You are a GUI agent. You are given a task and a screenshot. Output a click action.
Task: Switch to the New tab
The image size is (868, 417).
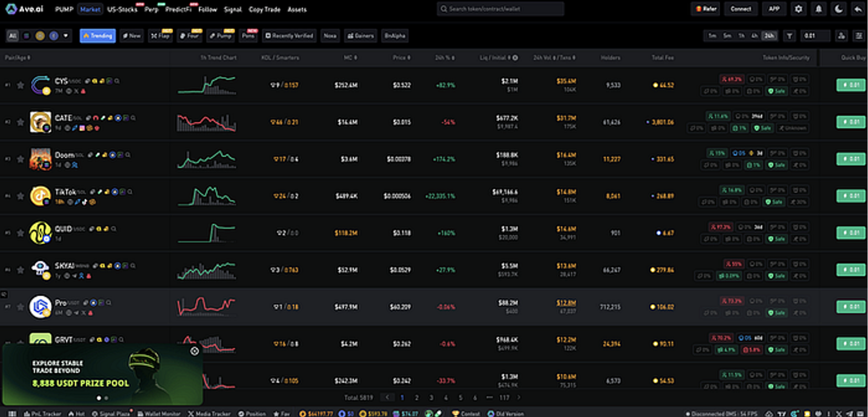click(x=132, y=36)
